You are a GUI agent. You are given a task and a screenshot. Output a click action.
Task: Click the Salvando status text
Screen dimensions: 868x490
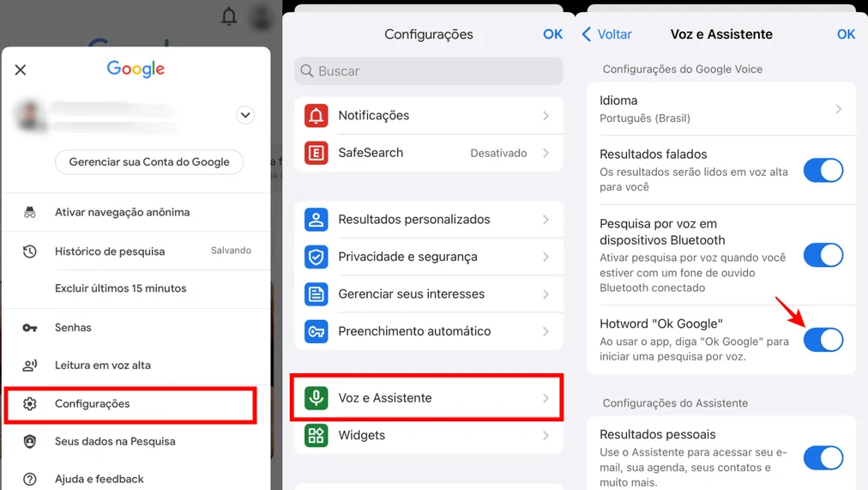231,251
